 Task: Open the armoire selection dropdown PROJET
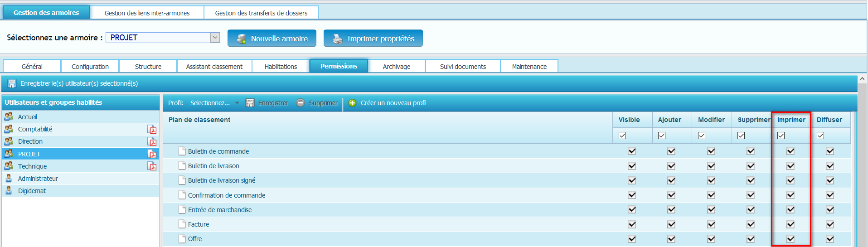pos(215,38)
